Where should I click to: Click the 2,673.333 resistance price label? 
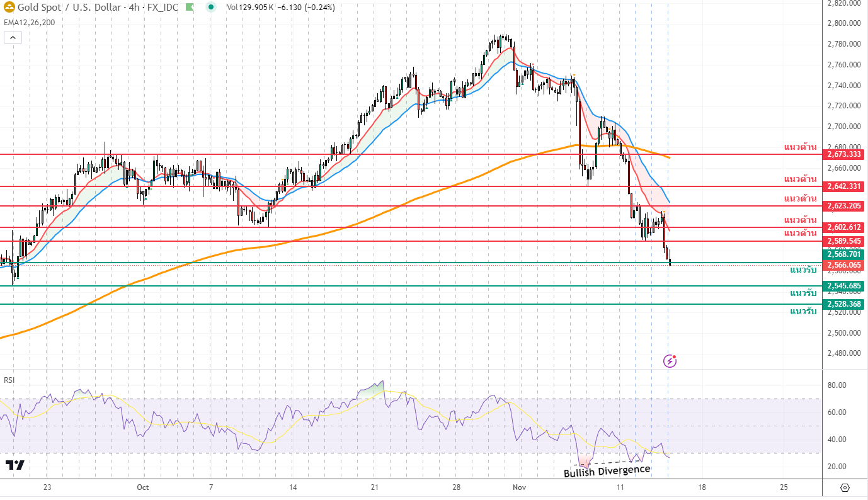point(845,154)
